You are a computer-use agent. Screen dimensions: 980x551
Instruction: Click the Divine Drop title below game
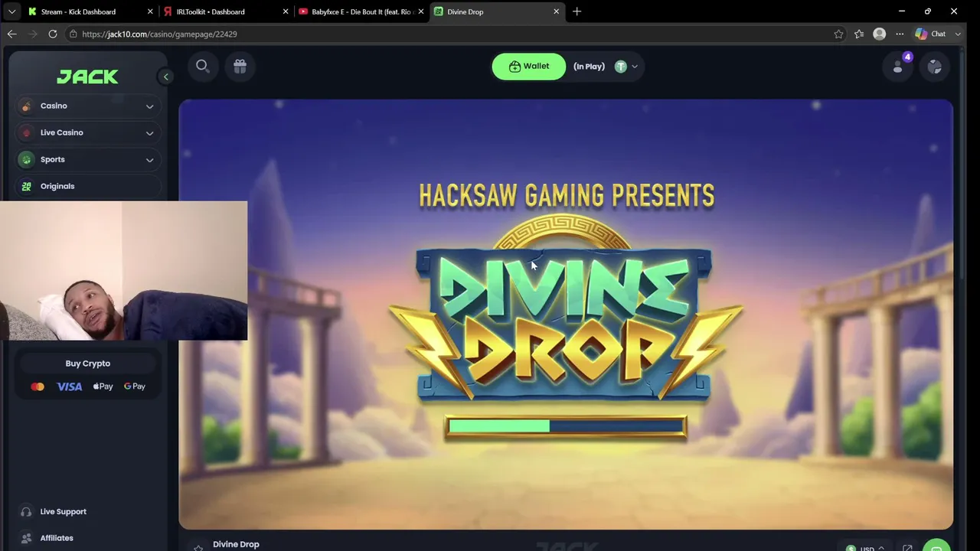coord(236,544)
